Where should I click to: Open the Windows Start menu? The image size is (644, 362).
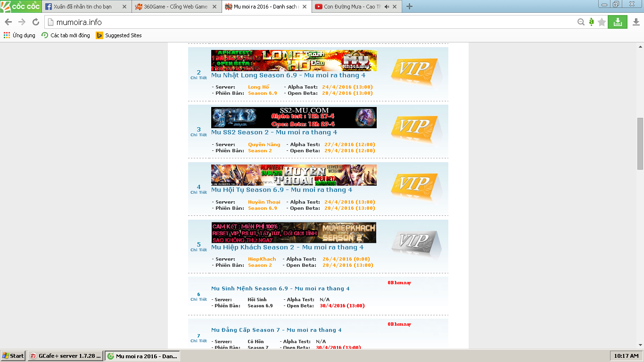pos(13,356)
